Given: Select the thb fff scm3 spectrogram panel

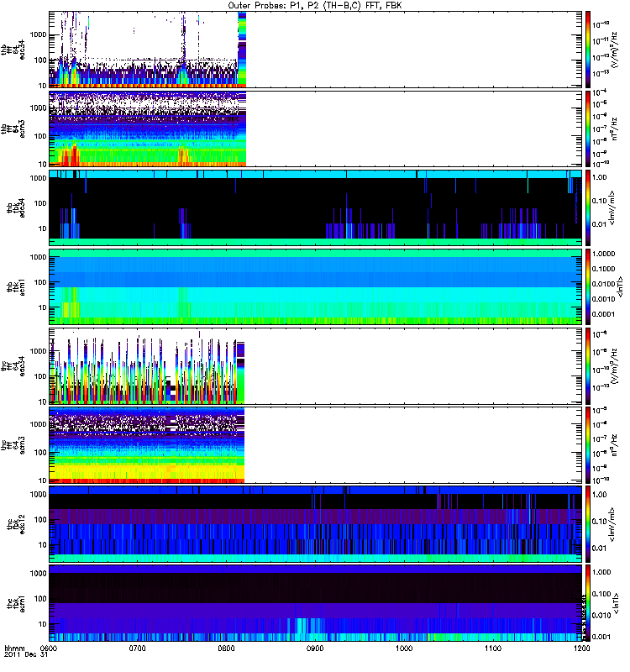Looking at the screenshot, I should [316, 129].
